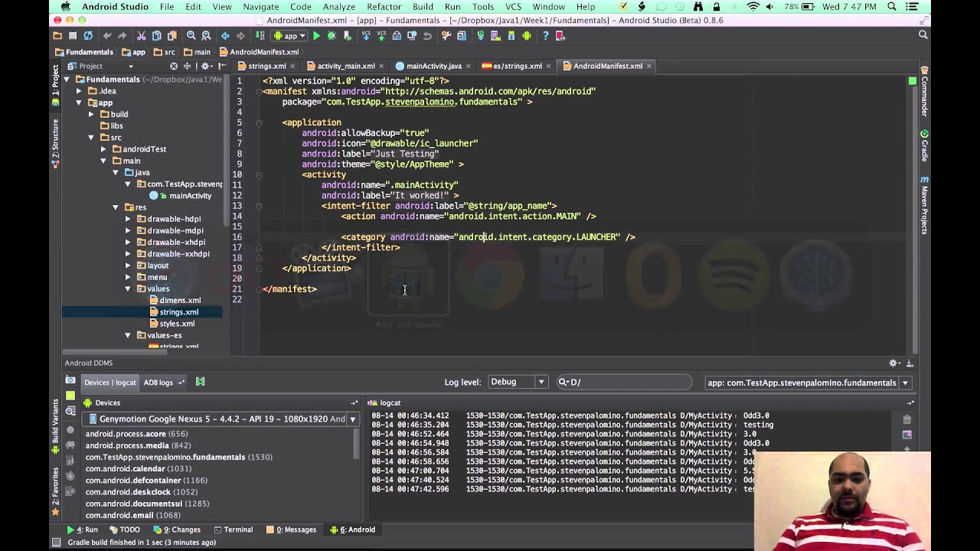Click the Cut scissors icon
This screenshot has width=980, height=551.
tap(142, 36)
